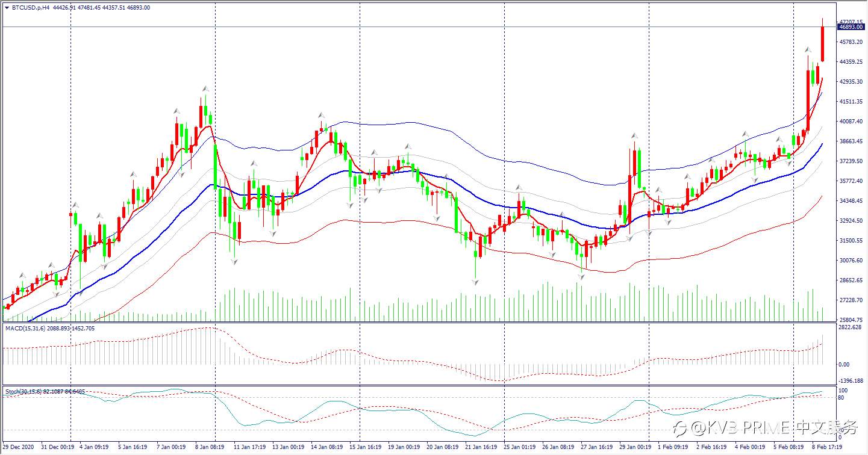868x455 pixels.
Task: Click the 8 Feb 17:19 time label
Action: 827,447
